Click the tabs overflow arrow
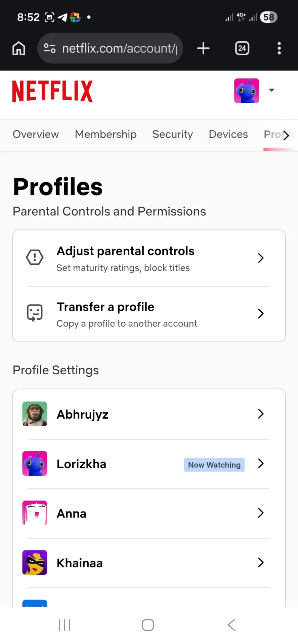This screenshot has width=298, height=644. [286, 135]
